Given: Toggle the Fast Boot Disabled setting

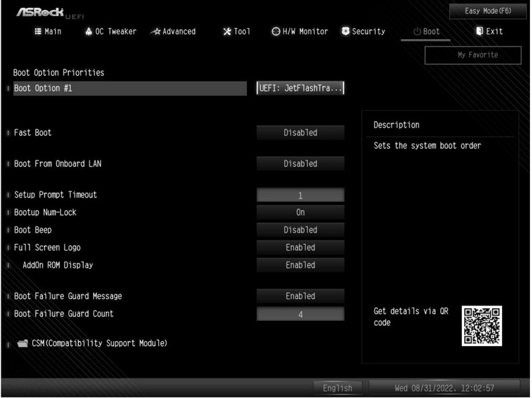Looking at the screenshot, I should pyautogui.click(x=300, y=132).
